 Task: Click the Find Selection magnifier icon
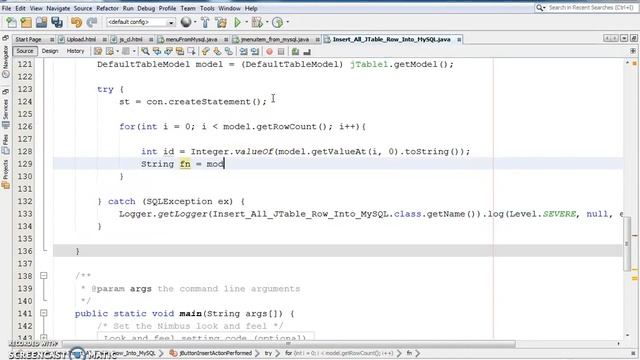[145, 51]
